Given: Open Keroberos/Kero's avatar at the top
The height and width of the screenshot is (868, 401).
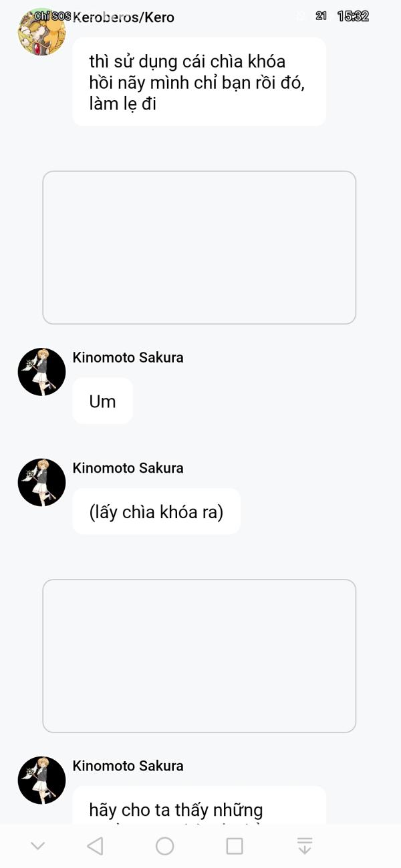Looking at the screenshot, I should pos(41,31).
